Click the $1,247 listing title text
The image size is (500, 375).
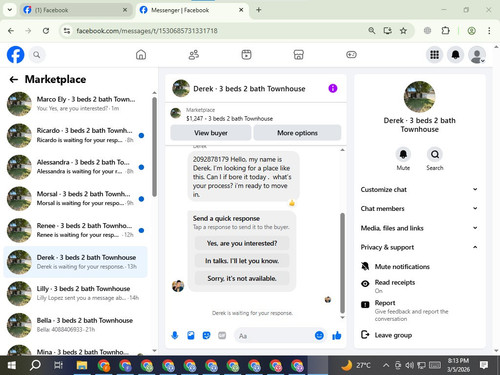[229, 118]
